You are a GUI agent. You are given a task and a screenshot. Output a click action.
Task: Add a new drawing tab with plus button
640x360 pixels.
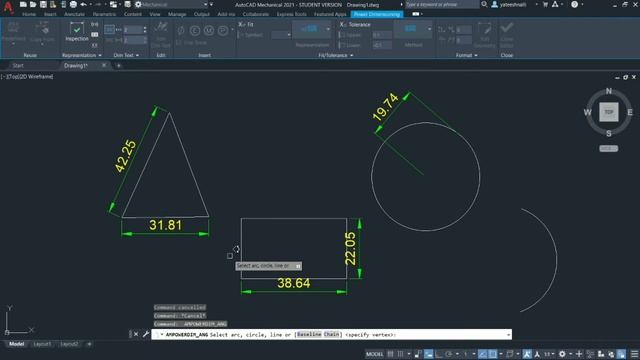point(119,65)
